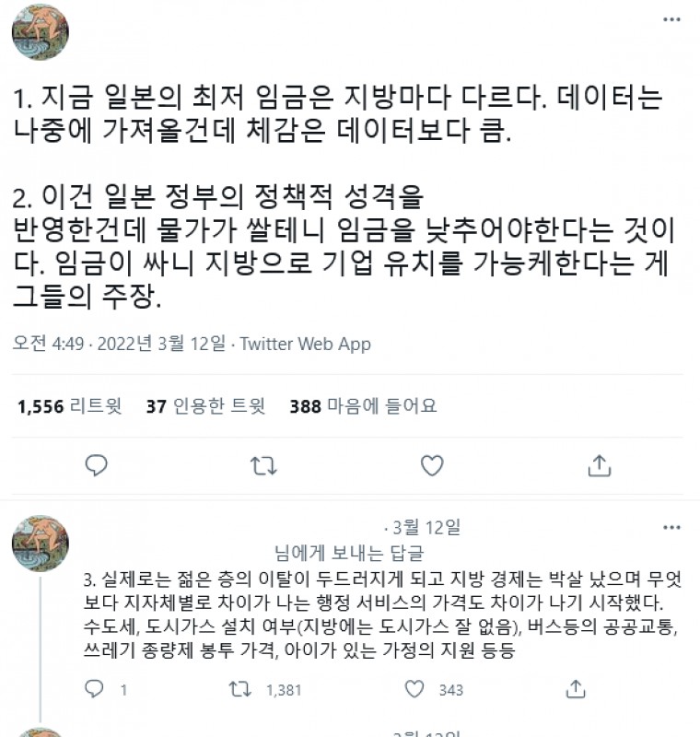Click the reply icon on the reply tweet
The image size is (700, 737).
[96, 689]
